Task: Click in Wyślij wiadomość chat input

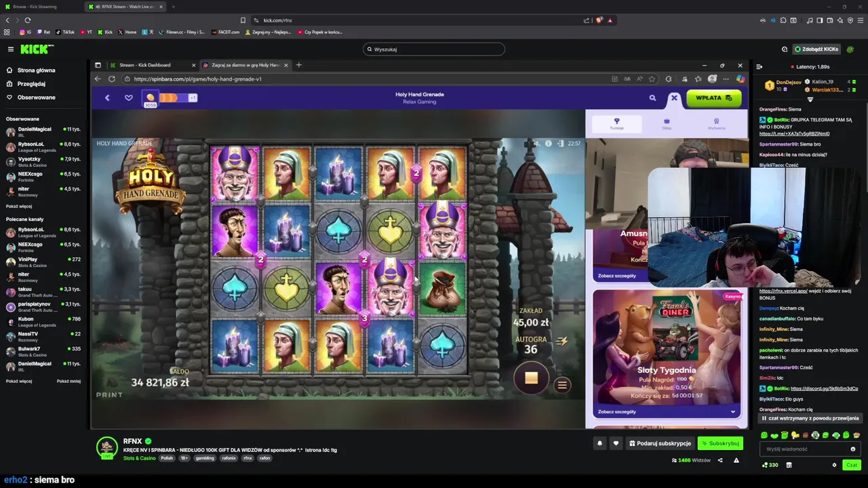Action: (804, 449)
